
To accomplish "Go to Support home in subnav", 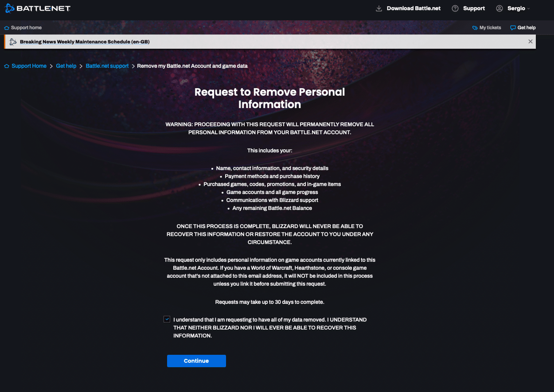I will [26, 28].
